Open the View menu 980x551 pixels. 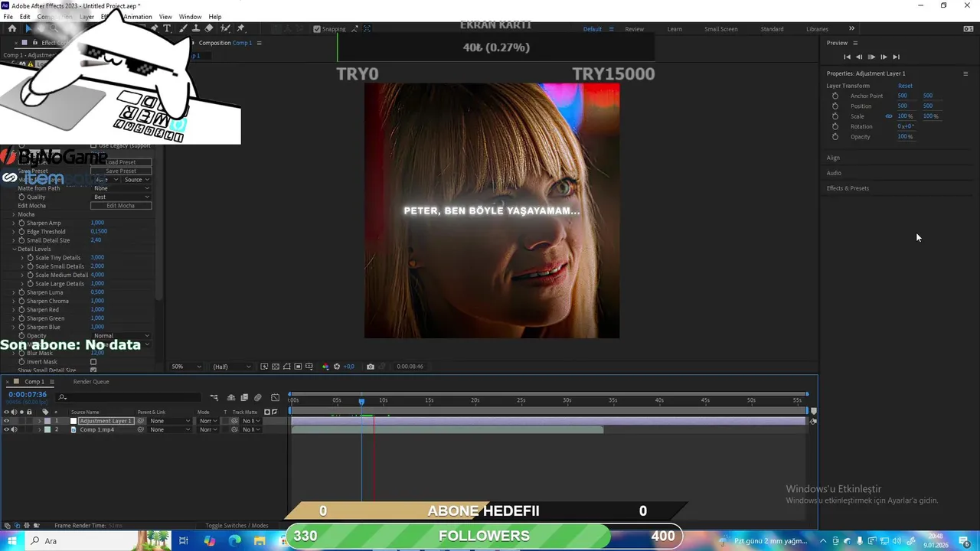pyautogui.click(x=165, y=17)
